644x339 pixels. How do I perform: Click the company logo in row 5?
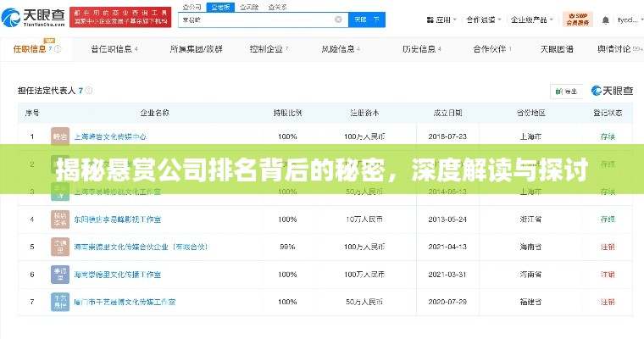60,247
